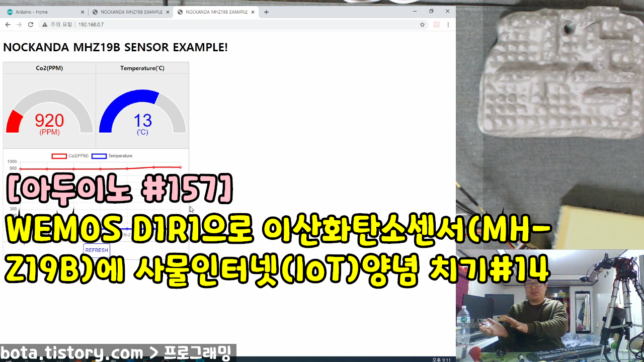
Task: Go forward to the next page
Action: click(x=19, y=24)
